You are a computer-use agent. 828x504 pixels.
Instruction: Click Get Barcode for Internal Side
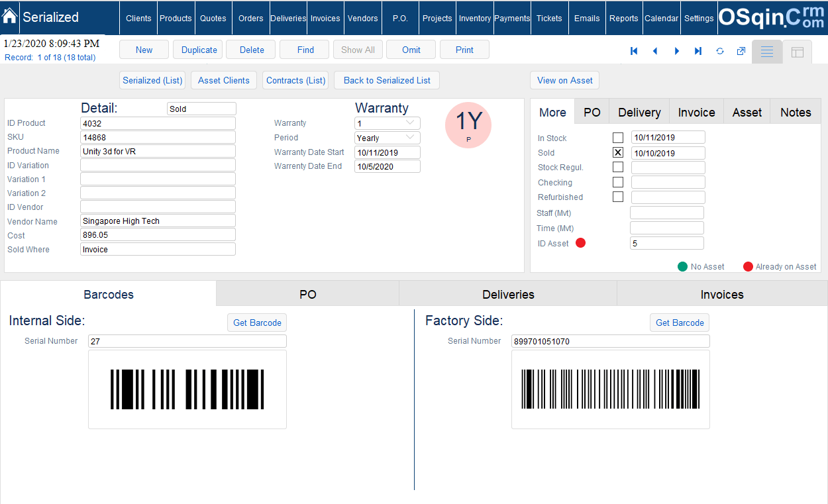(257, 323)
